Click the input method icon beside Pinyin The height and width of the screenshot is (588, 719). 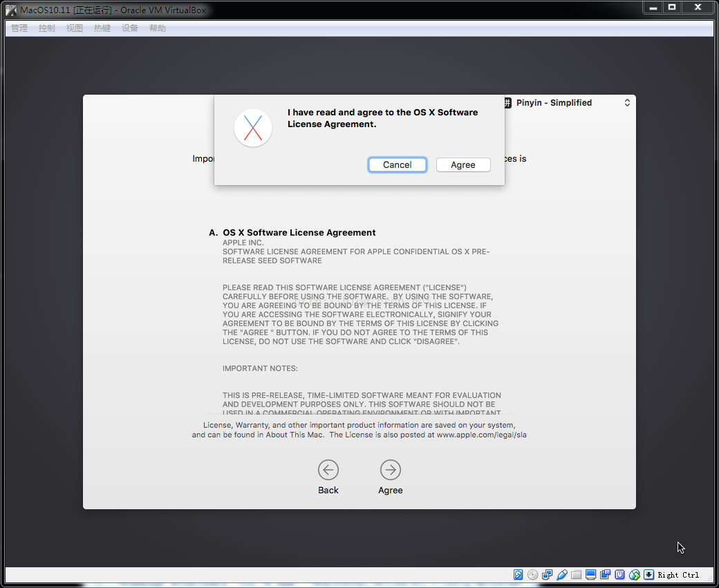507,103
